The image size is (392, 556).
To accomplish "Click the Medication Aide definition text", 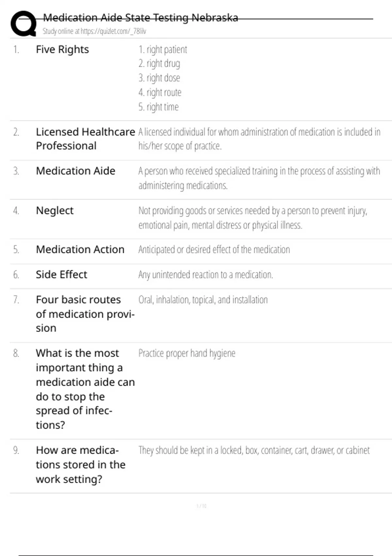I will (259, 178).
